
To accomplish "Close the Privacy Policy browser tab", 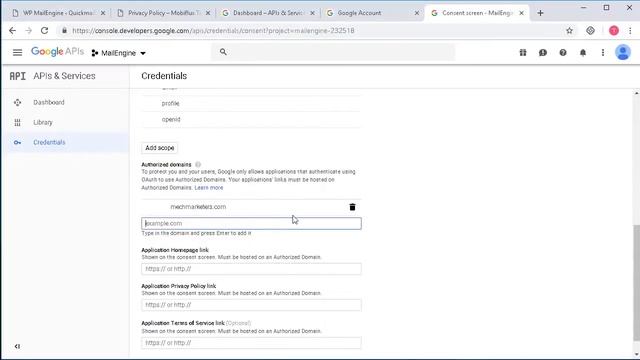I will 208,13.
